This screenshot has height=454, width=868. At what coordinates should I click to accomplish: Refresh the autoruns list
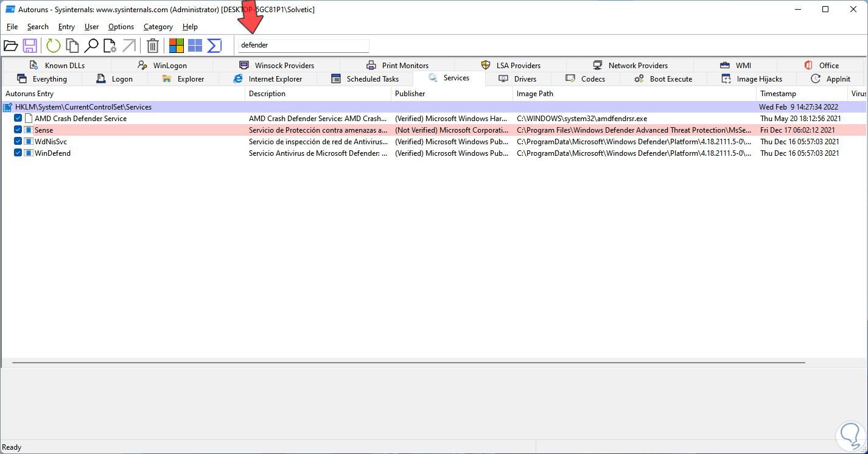(x=54, y=46)
